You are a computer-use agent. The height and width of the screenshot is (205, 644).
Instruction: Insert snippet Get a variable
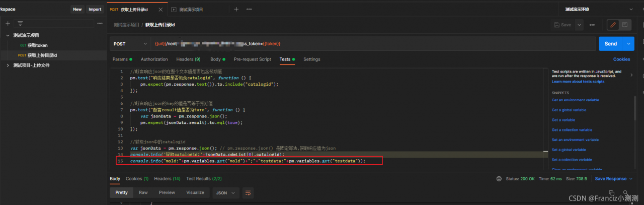pos(563,120)
